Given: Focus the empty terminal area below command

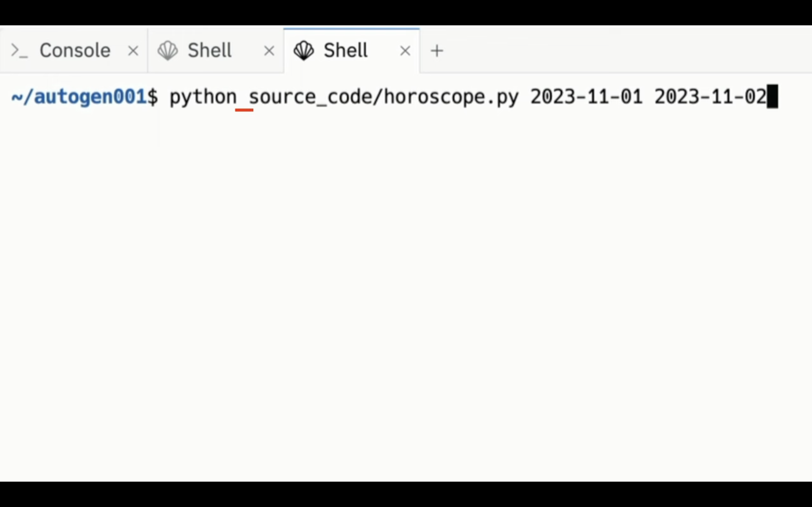Looking at the screenshot, I should [406, 295].
